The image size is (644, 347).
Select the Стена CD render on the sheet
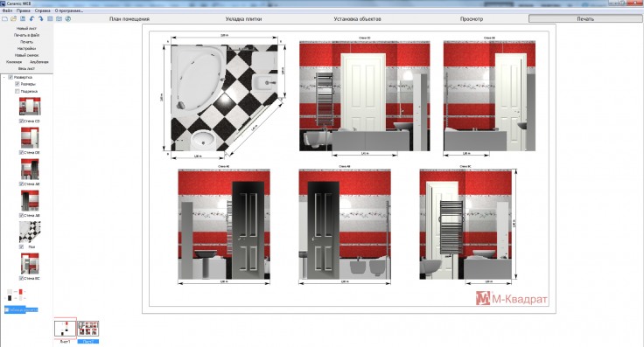[365, 95]
